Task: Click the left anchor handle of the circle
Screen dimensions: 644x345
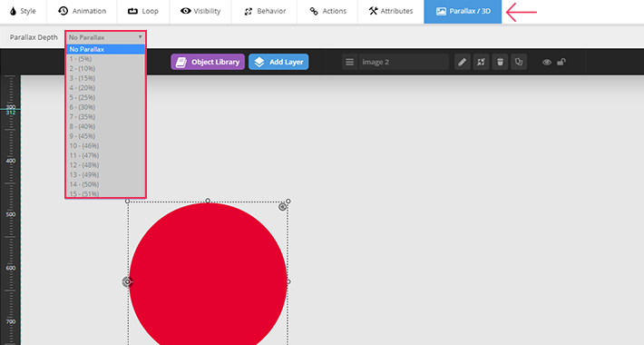Action: 127,281
